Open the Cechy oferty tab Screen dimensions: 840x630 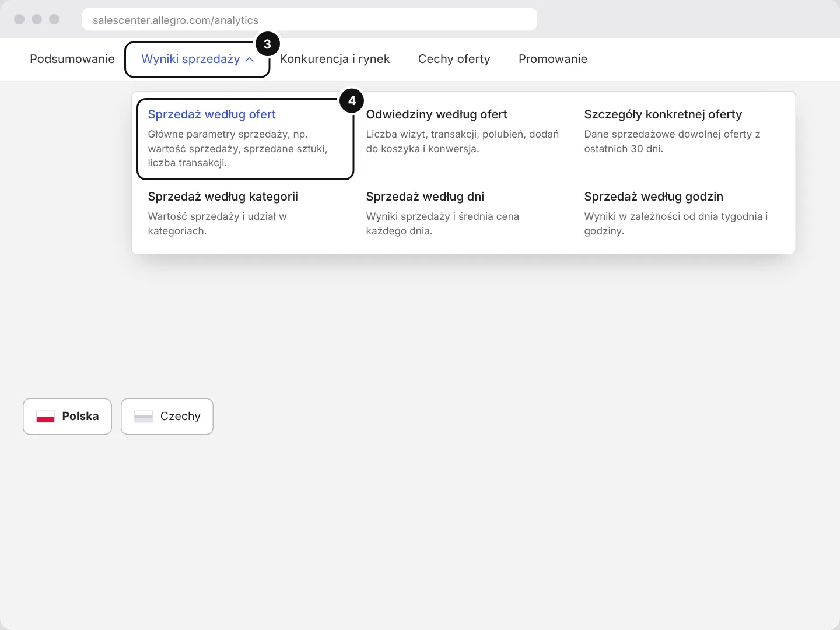pos(454,59)
